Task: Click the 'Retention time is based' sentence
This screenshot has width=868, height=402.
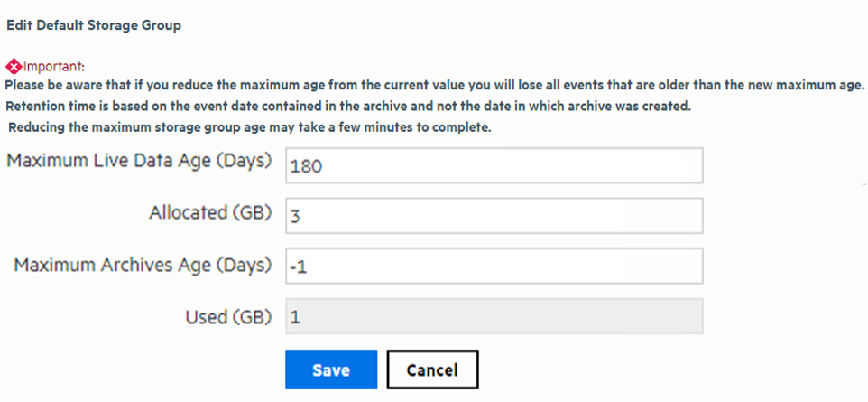Action: coord(347,106)
